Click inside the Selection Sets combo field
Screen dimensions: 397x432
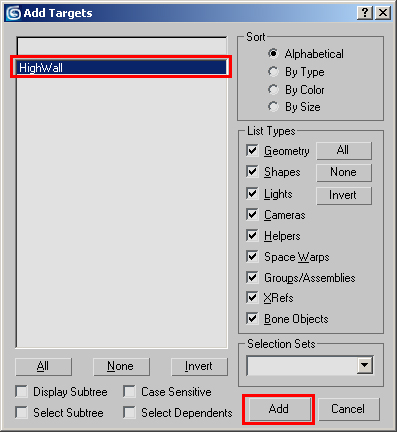point(302,366)
